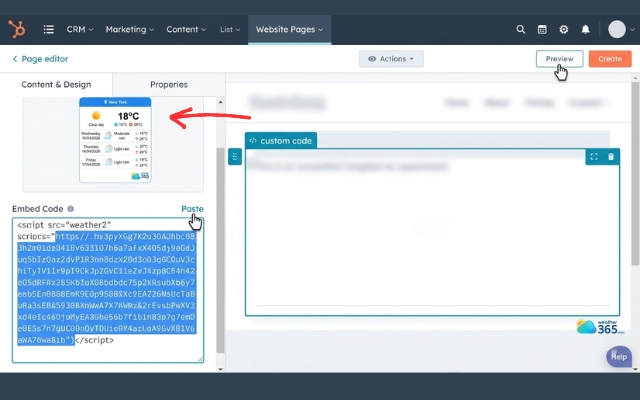Click the Paste link above embed code

(x=192, y=209)
